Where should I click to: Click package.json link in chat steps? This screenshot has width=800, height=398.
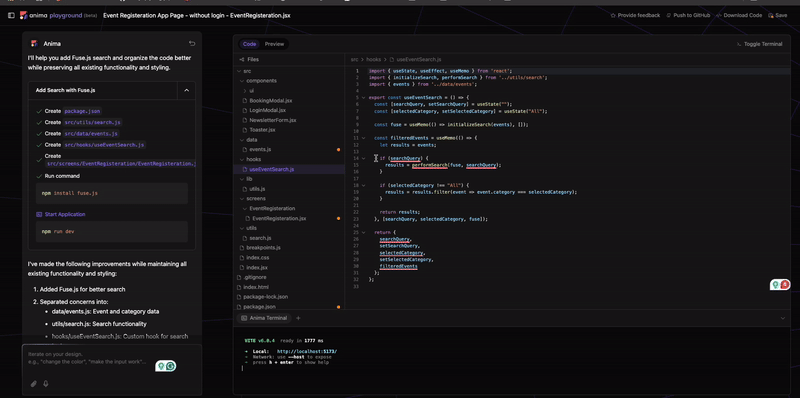(82, 111)
